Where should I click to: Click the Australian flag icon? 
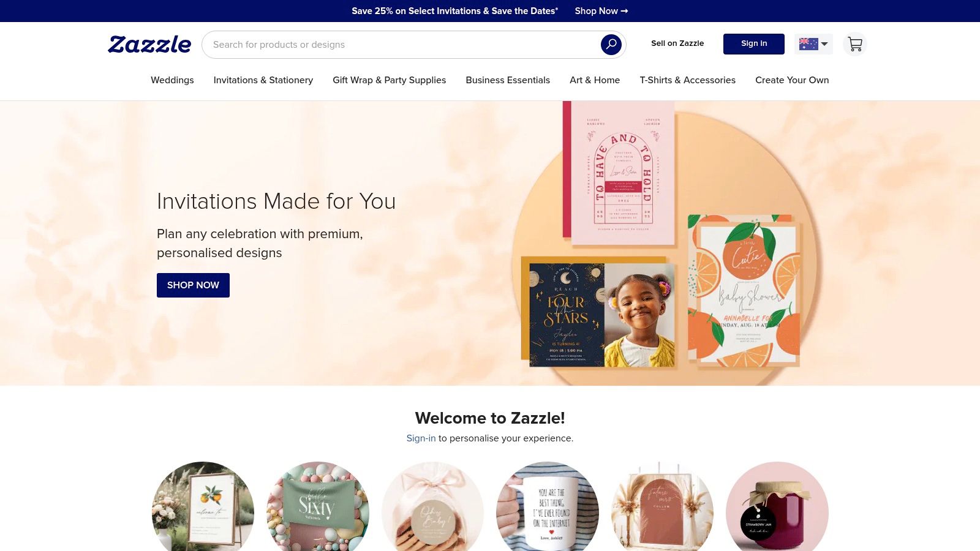(x=809, y=44)
